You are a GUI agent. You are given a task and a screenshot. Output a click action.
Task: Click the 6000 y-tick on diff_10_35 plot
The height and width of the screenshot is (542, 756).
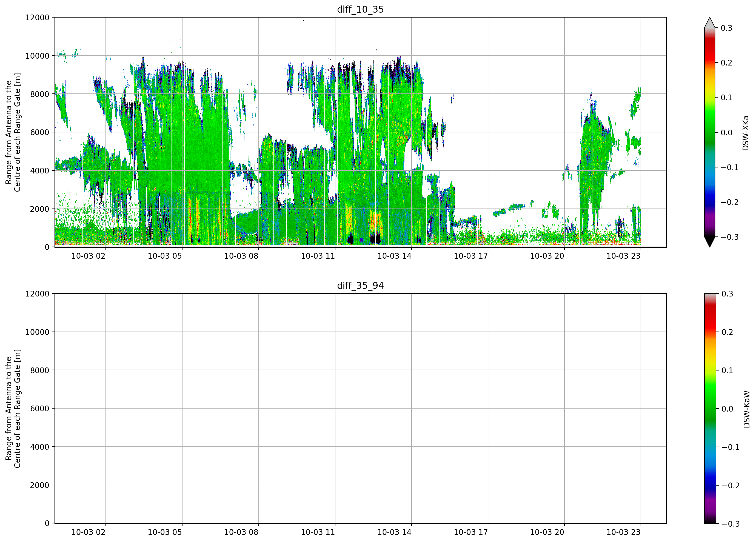40,132
